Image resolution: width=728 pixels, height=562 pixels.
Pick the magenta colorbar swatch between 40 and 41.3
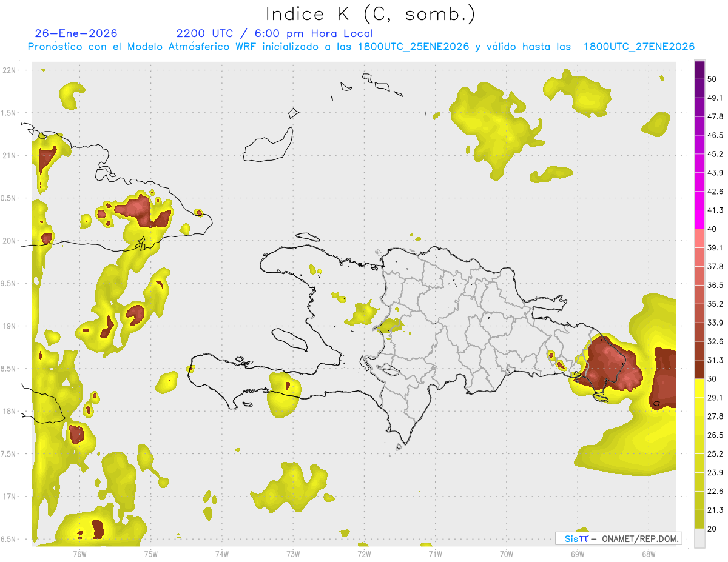[699, 220]
